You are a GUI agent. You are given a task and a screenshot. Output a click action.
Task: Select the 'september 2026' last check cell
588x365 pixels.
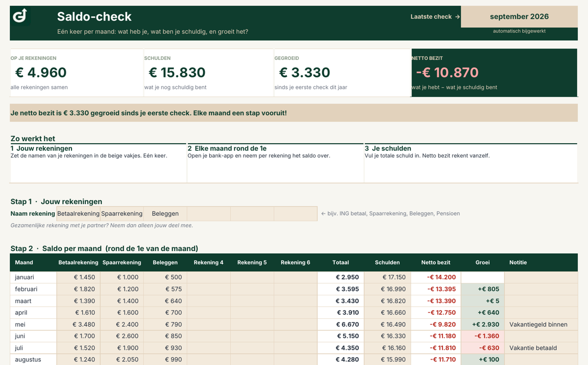pyautogui.click(x=519, y=17)
